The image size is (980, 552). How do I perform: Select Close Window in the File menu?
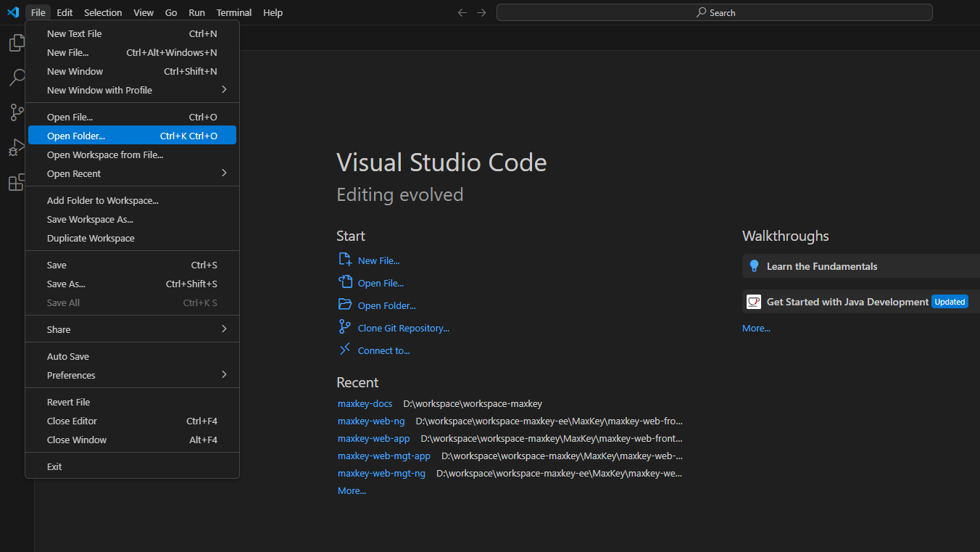132,440
